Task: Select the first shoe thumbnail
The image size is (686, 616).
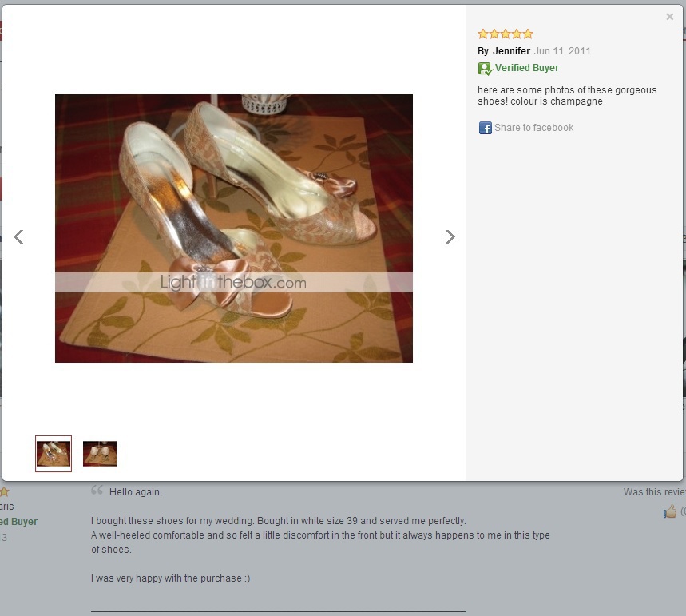Action: coord(54,454)
